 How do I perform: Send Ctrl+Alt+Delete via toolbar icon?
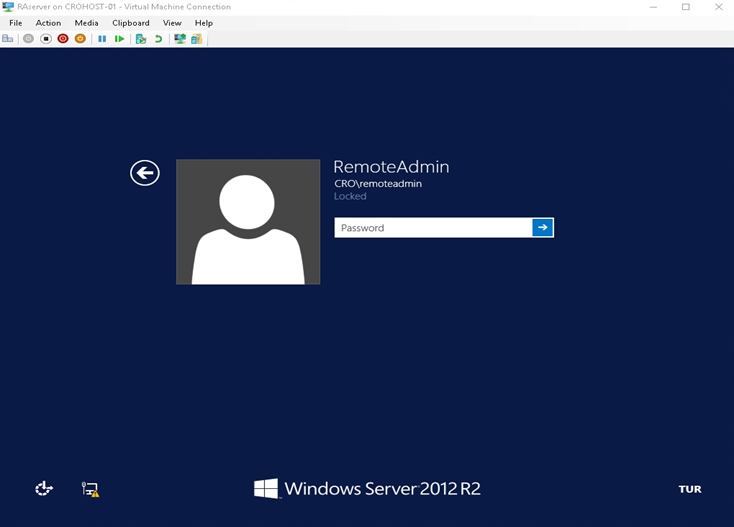[7, 39]
